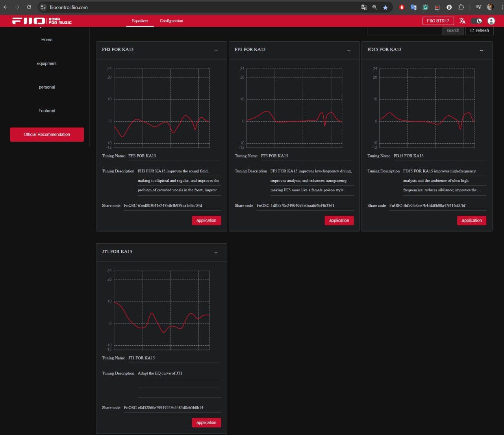This screenshot has width=504, height=435.
Task: Click the FF5 FOR KA15 EQ curve graph
Action: pyautogui.click(x=294, y=108)
